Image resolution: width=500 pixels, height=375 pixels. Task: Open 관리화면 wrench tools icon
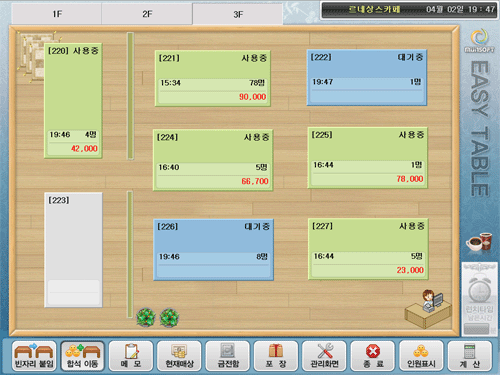(x=324, y=356)
